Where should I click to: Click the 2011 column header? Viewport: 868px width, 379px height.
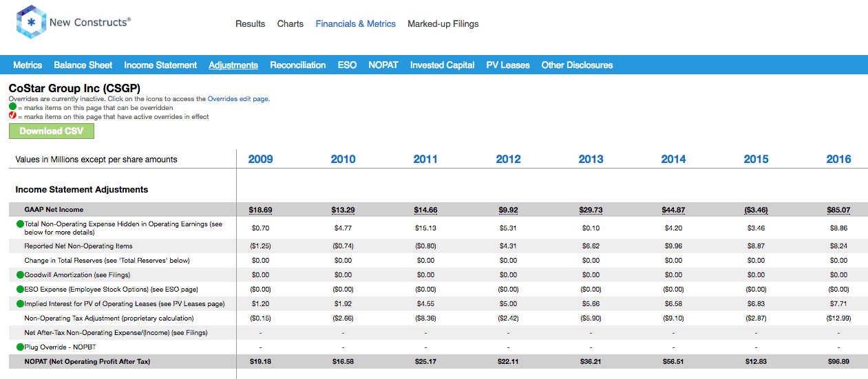(425, 159)
